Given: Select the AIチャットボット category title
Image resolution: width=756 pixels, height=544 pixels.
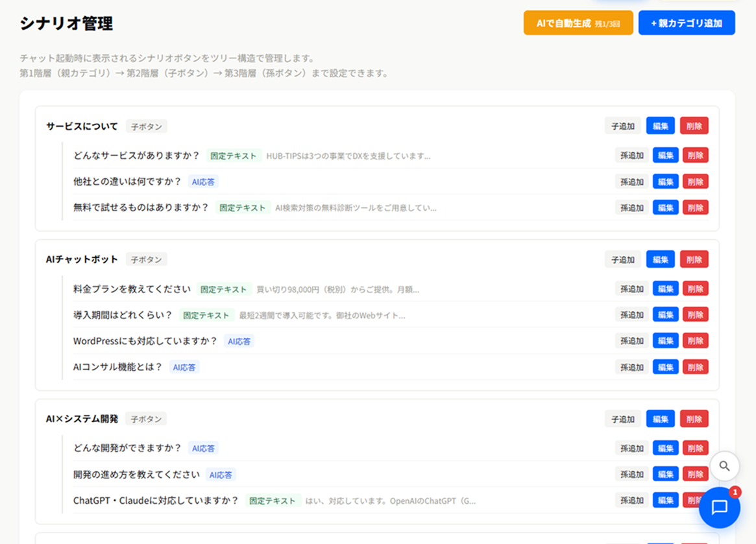Looking at the screenshot, I should 82,259.
